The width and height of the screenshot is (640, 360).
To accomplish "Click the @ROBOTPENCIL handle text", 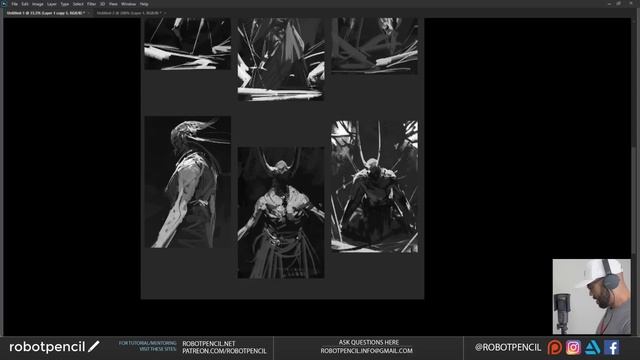I will 508,347.
